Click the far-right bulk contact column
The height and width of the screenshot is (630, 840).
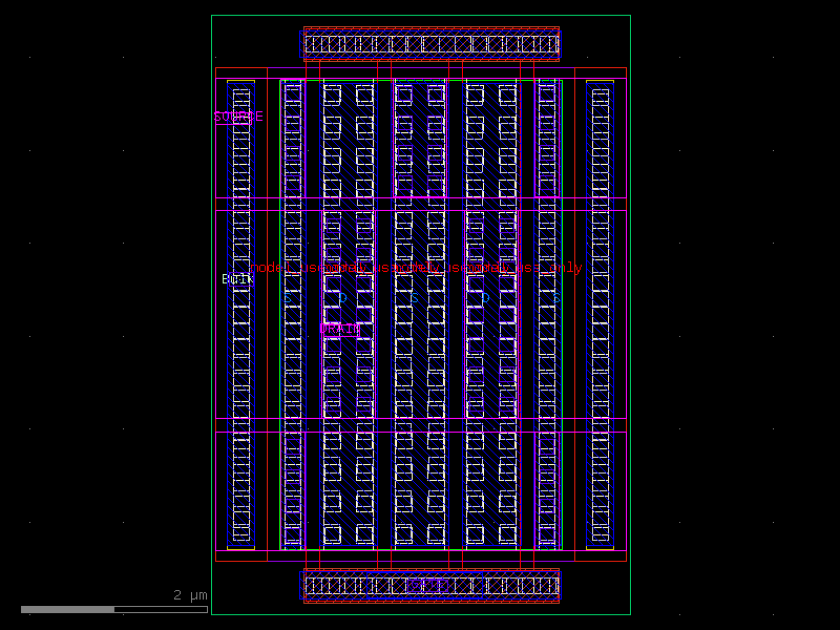click(600, 315)
